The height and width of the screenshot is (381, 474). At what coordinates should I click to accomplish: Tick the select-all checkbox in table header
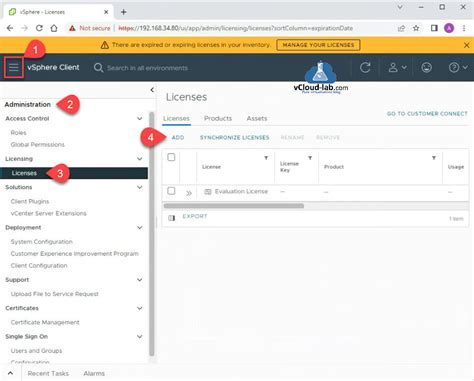pos(171,157)
